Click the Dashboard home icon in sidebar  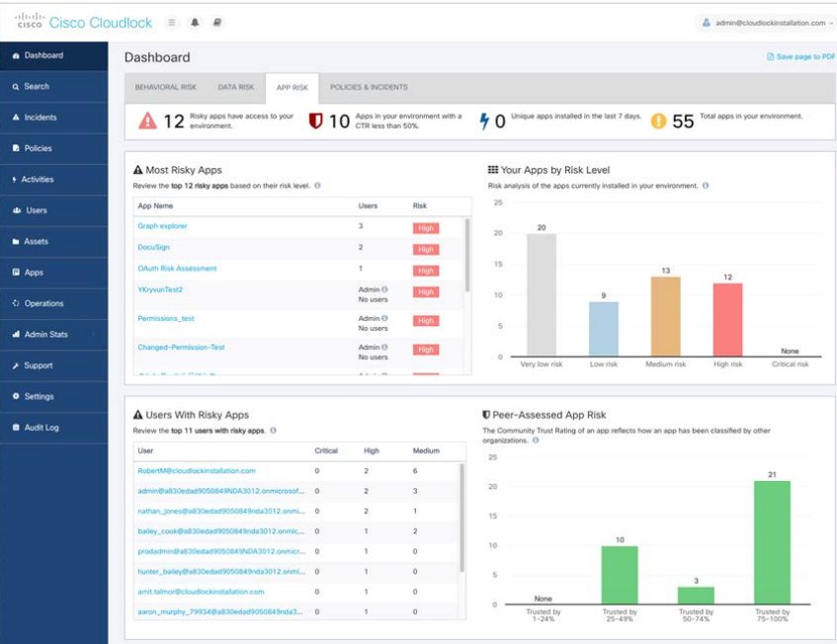pyautogui.click(x=16, y=55)
